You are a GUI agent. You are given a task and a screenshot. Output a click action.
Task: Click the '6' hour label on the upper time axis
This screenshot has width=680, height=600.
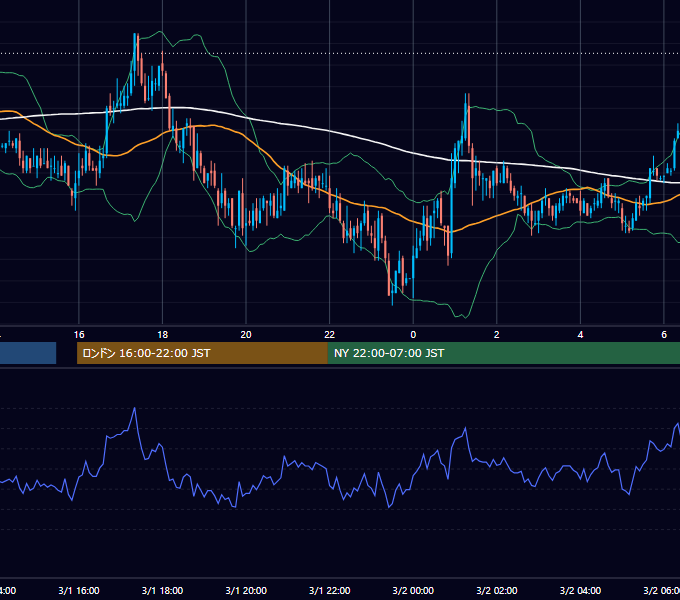pos(664,335)
